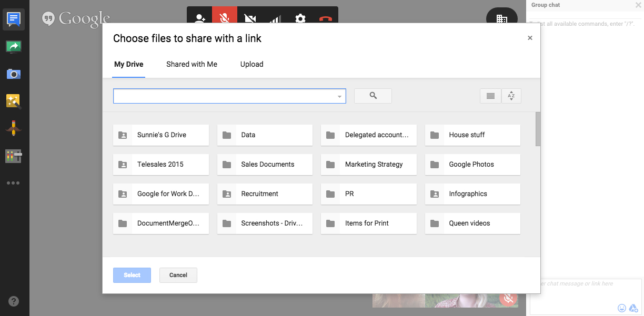Viewport: 644px width, 316px height.
Task: Switch to list view in file picker
Action: pos(490,96)
